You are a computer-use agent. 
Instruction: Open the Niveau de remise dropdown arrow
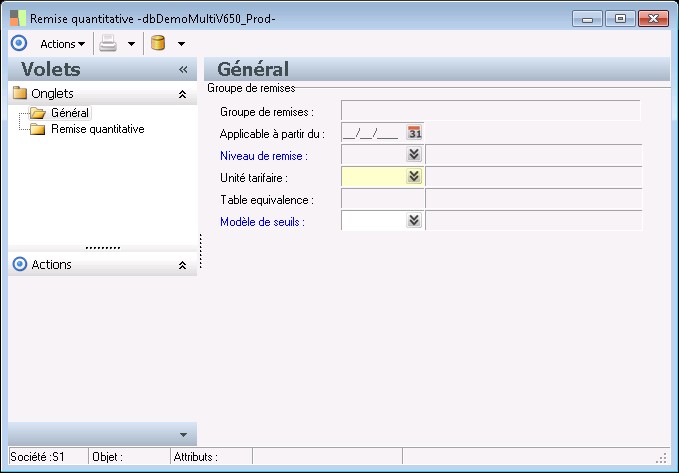click(414, 154)
